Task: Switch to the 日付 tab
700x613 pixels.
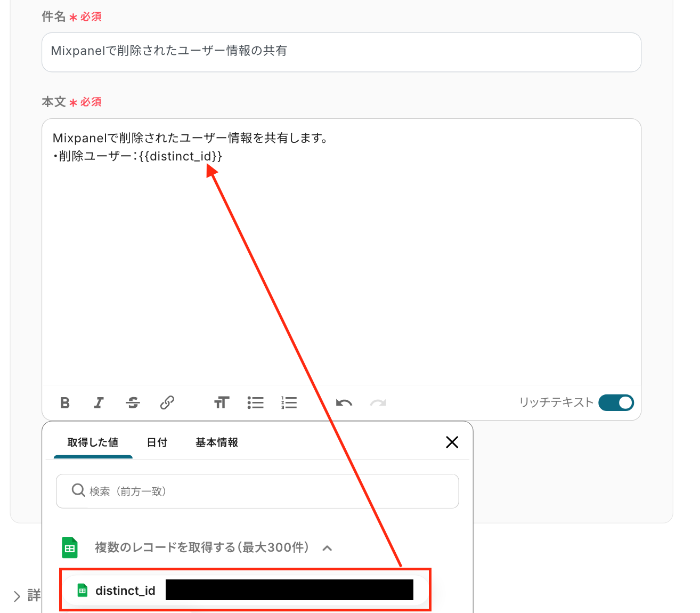Action: (157, 442)
